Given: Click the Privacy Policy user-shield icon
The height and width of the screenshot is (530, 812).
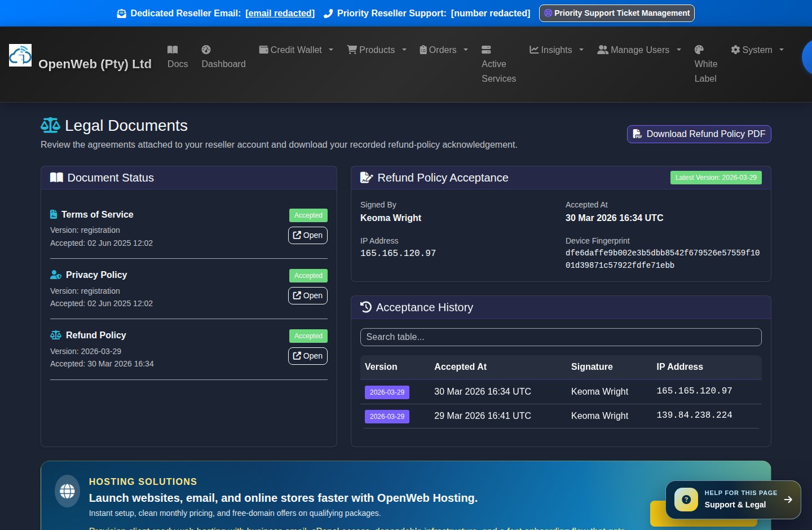Looking at the screenshot, I should pyautogui.click(x=56, y=275).
